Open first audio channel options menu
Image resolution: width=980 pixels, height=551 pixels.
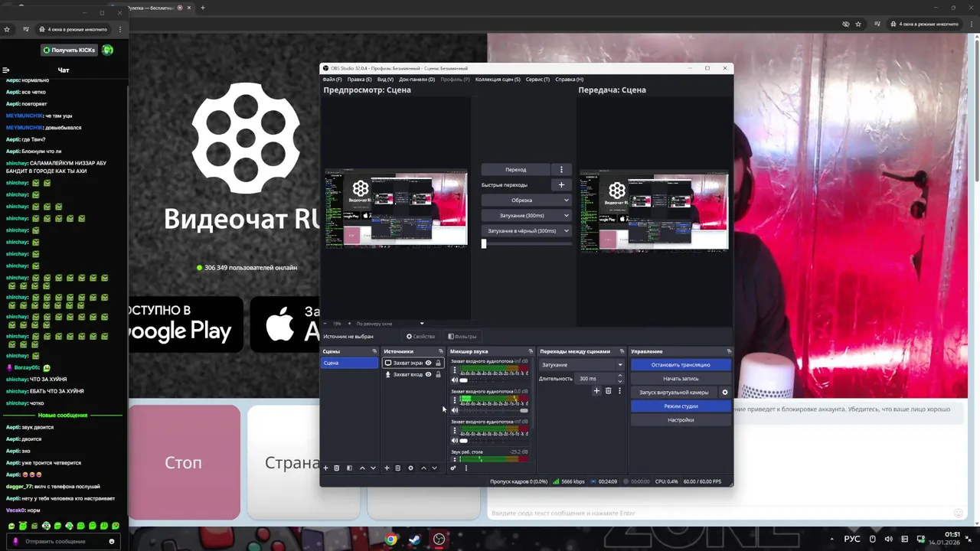pyautogui.click(x=455, y=370)
